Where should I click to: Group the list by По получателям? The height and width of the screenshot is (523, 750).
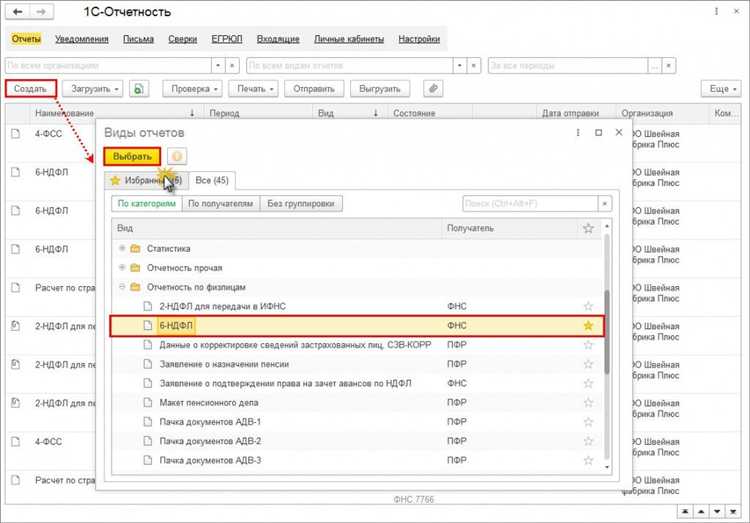point(221,204)
